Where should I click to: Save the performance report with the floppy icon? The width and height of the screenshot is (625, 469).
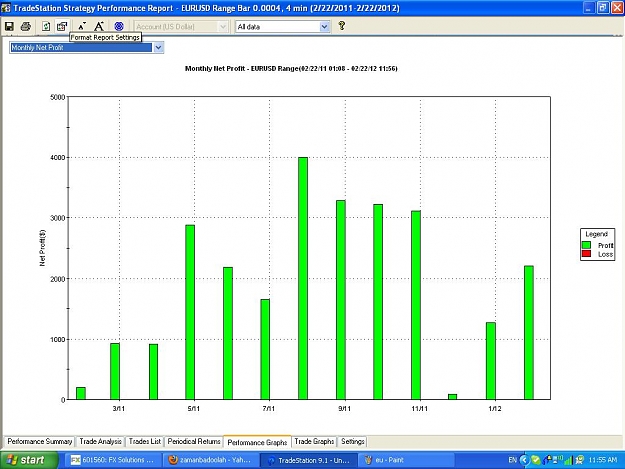point(9,26)
